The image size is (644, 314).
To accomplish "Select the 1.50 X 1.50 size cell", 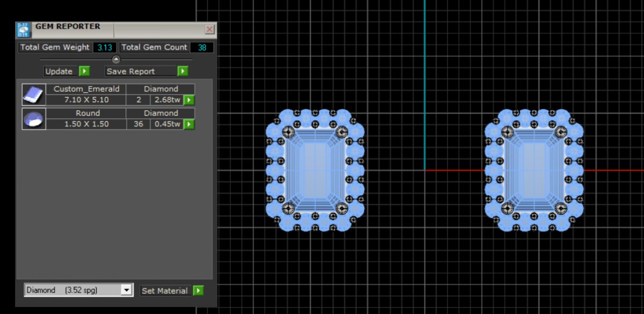I will tap(86, 124).
